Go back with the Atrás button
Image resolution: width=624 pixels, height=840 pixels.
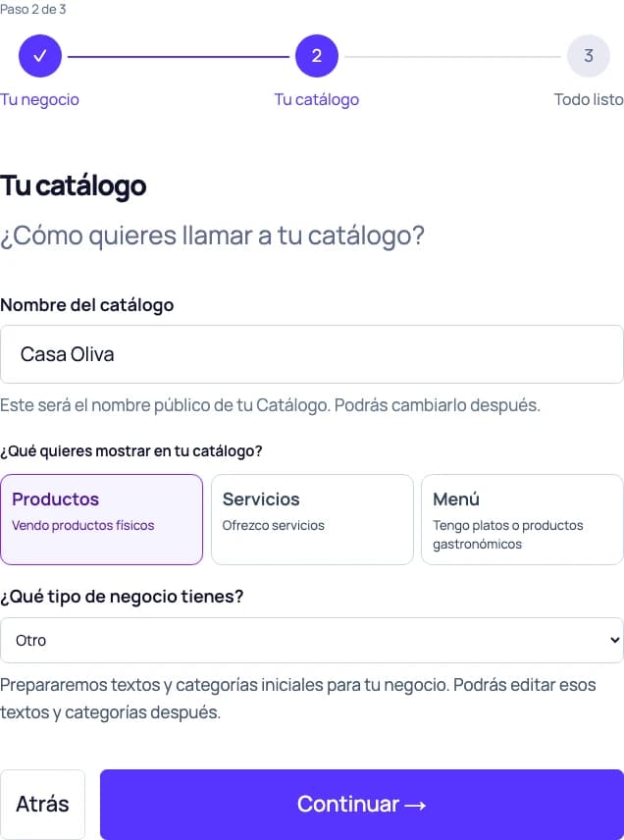pos(42,804)
